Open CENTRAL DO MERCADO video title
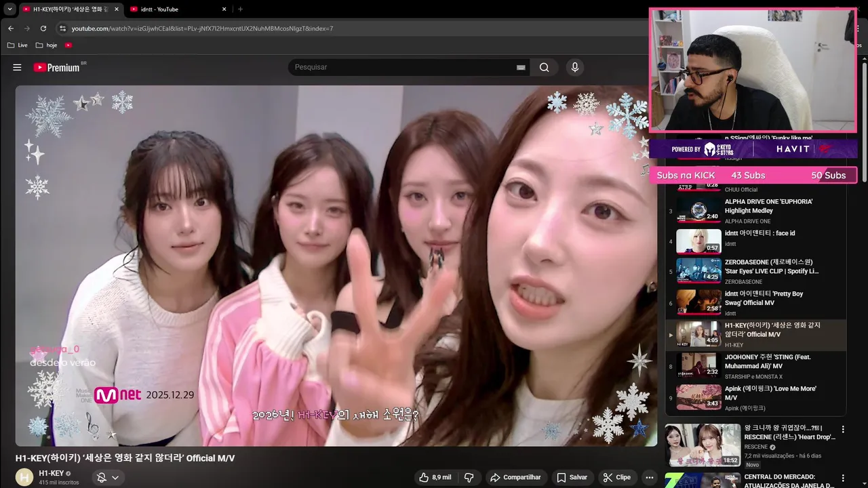 tap(789, 481)
